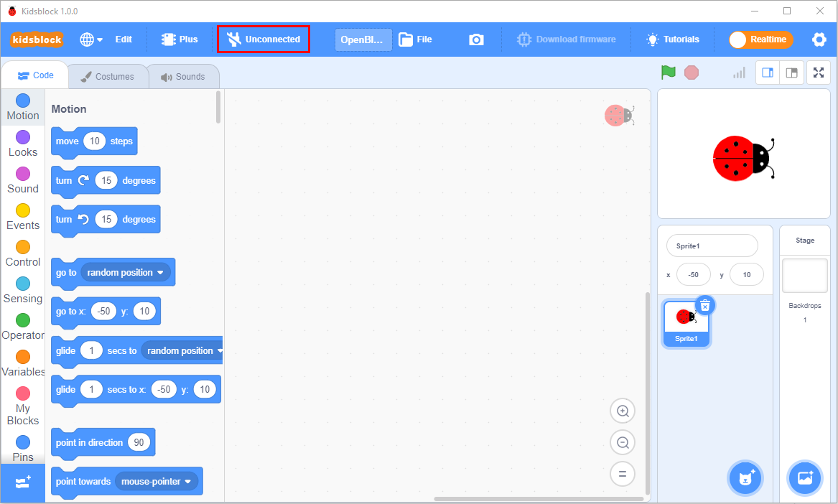Click the add extension button

click(x=22, y=482)
